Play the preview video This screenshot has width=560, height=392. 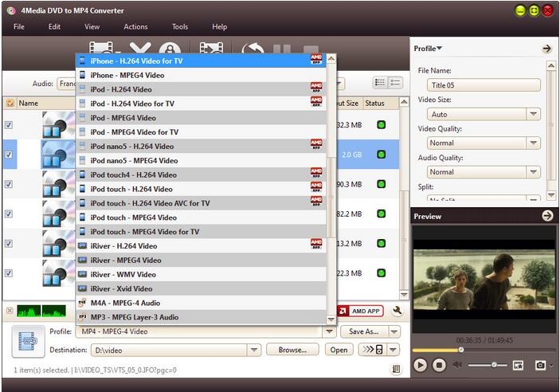tap(421, 365)
